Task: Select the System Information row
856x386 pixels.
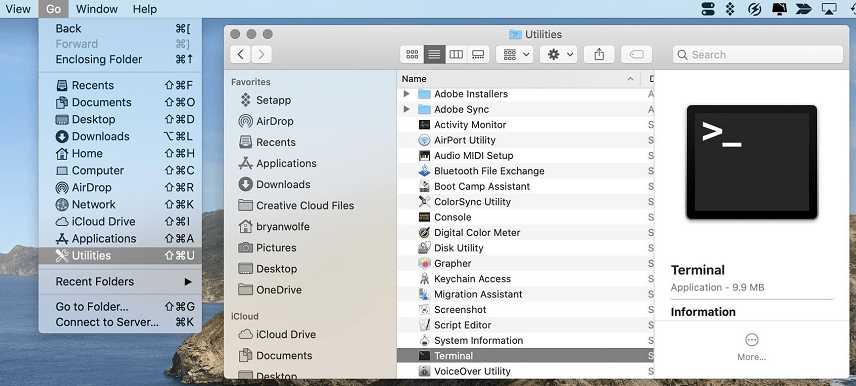Action: 525,340
